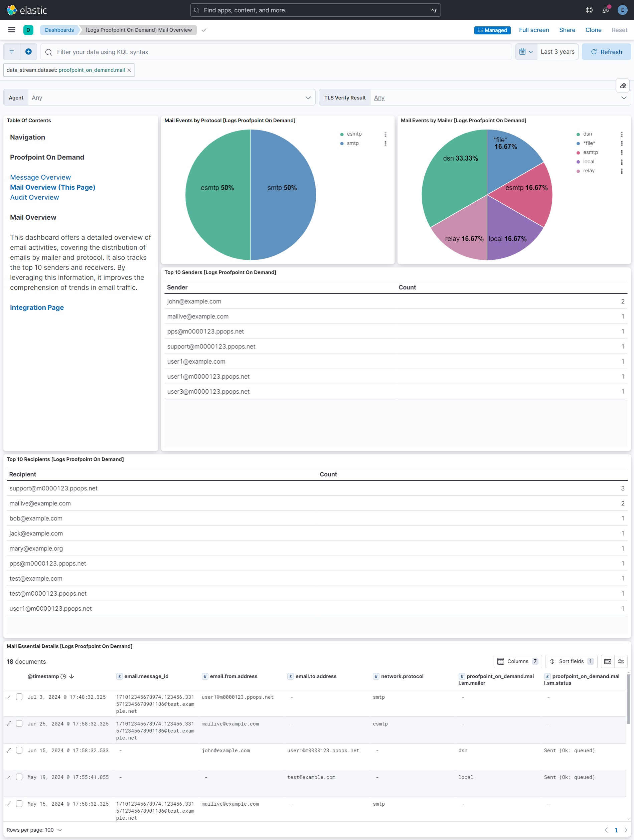634x840 pixels.
Task: Select the May 15, 2024 row checkbox
Action: pyautogui.click(x=19, y=804)
